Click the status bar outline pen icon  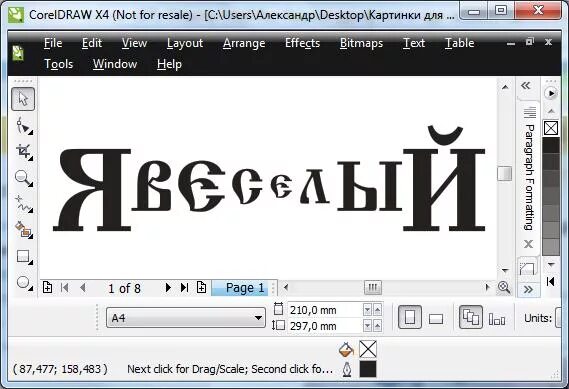[347, 369]
